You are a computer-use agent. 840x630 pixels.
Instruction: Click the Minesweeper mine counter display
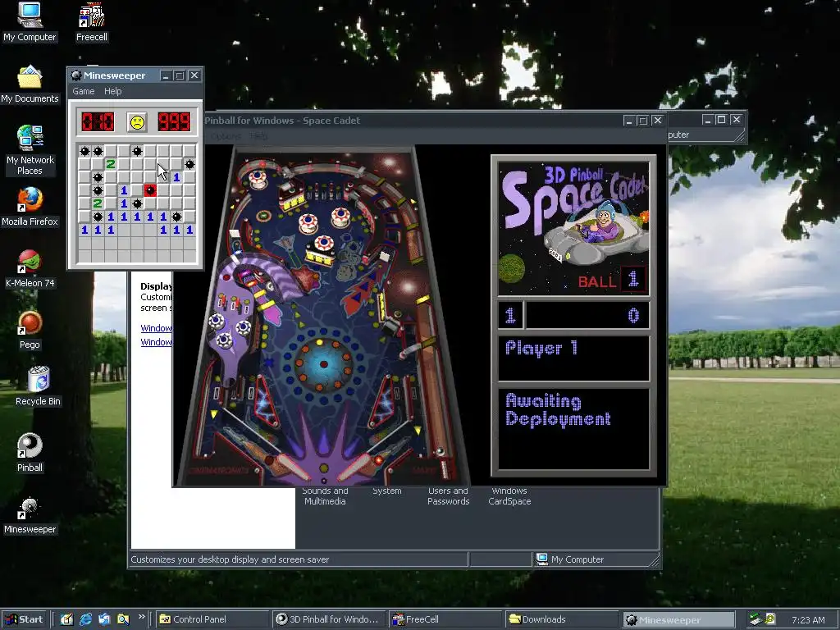click(x=98, y=122)
